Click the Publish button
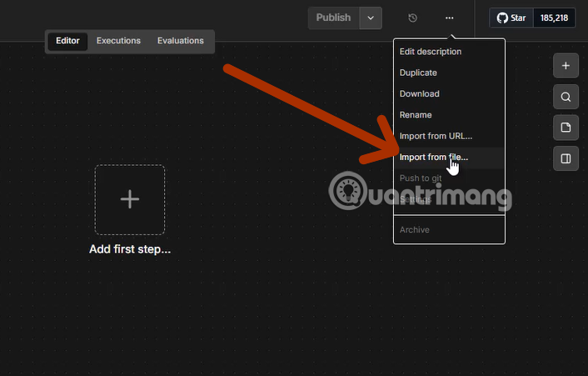This screenshot has width=588, height=376. [333, 18]
